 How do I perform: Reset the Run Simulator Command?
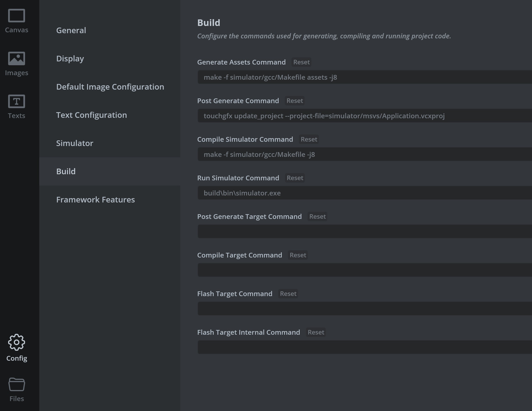[295, 178]
